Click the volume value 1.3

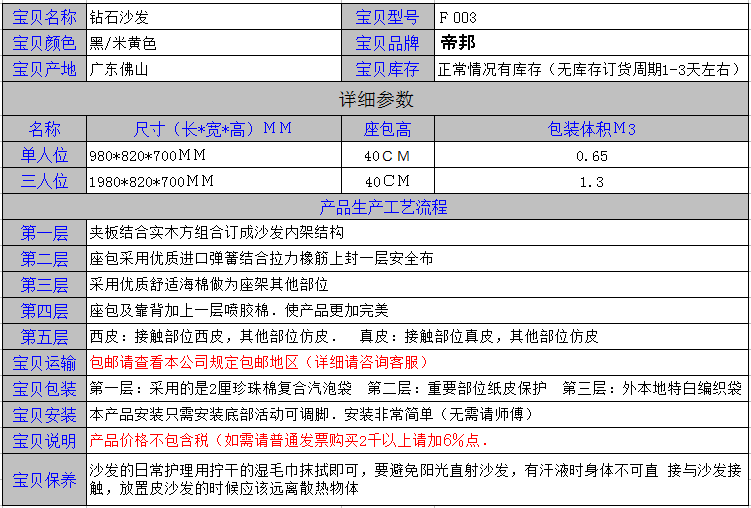[592, 182]
